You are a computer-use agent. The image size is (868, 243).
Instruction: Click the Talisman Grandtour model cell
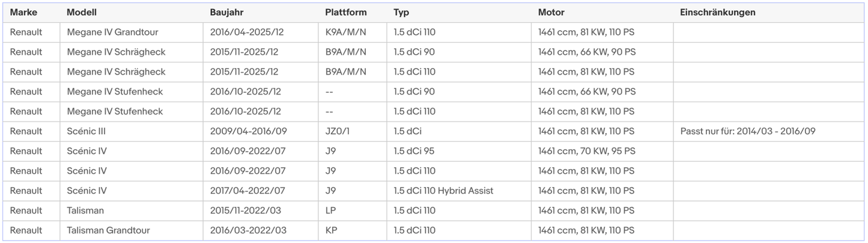coord(108,230)
